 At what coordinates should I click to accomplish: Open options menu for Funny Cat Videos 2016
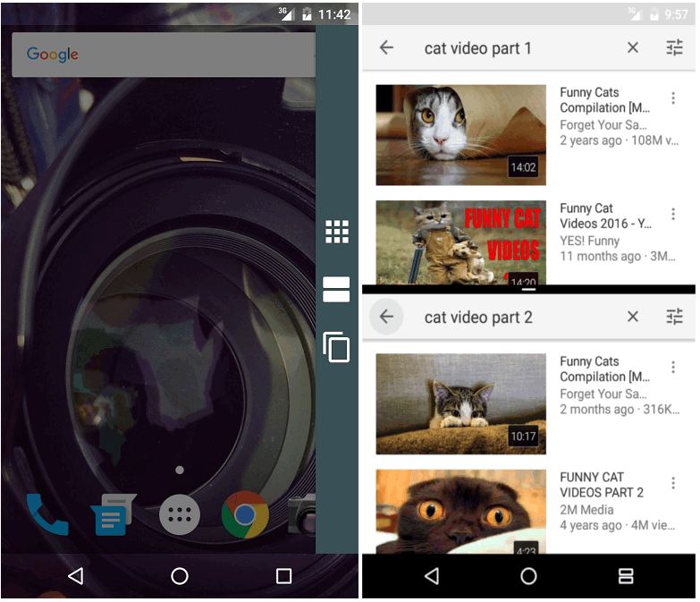673,214
